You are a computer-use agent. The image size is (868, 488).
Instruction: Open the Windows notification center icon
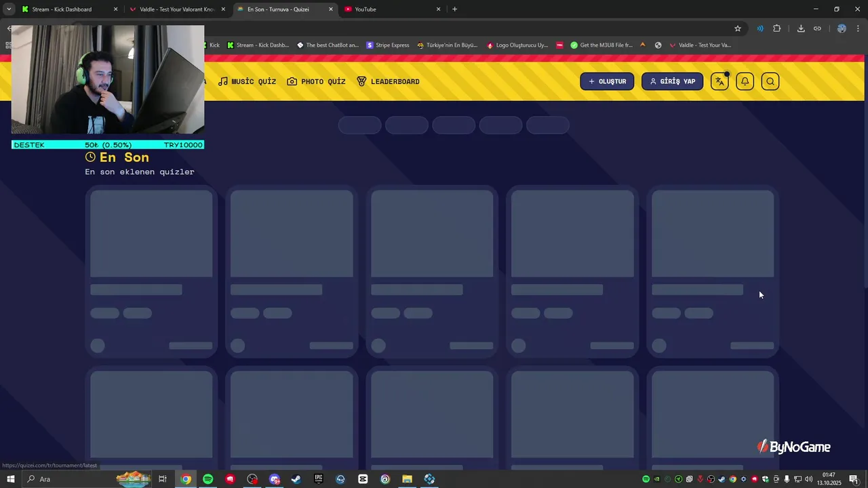coord(854,479)
